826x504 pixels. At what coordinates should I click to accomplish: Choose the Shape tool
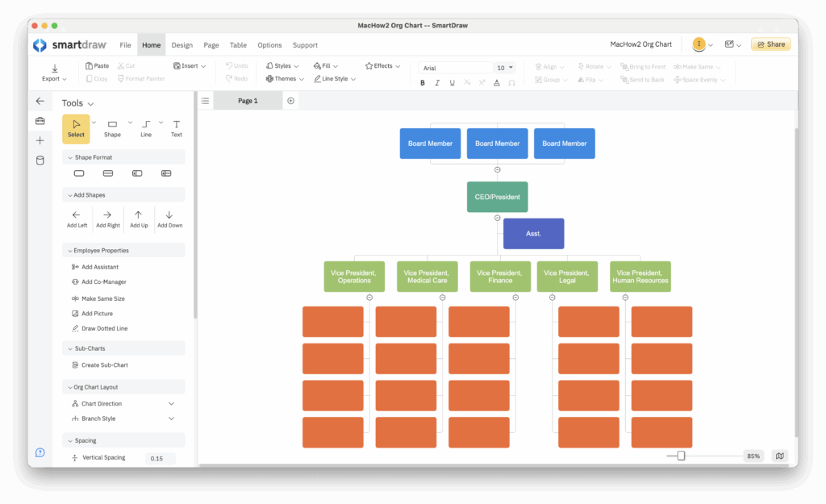(112, 128)
